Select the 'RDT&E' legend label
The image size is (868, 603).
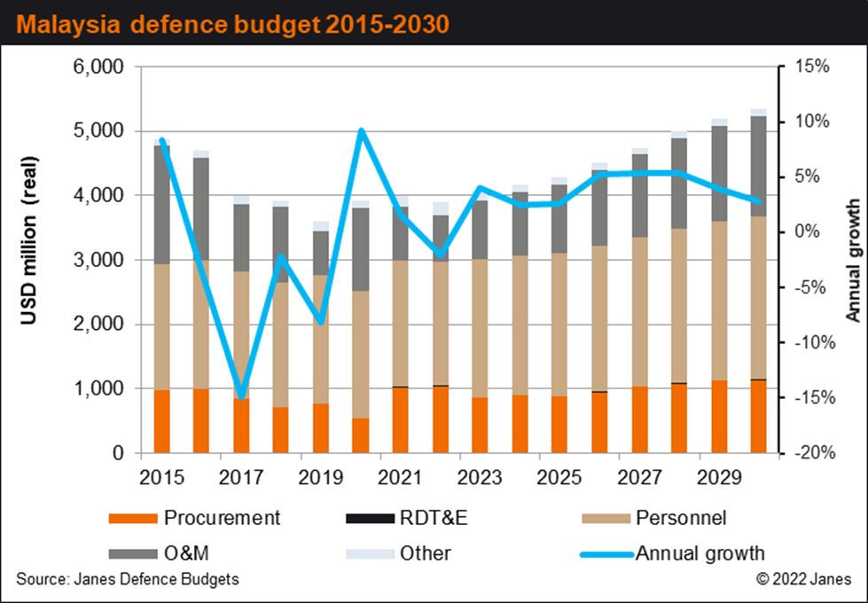(434, 518)
